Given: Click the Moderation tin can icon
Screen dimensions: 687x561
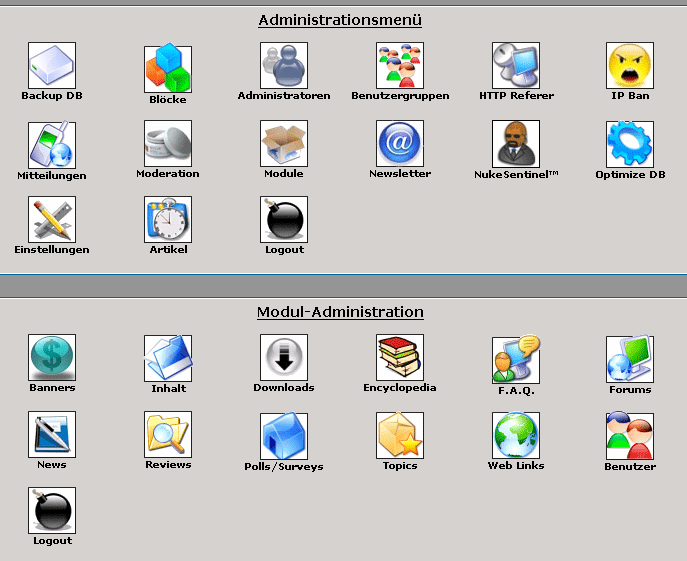Looking at the screenshot, I should [168, 143].
